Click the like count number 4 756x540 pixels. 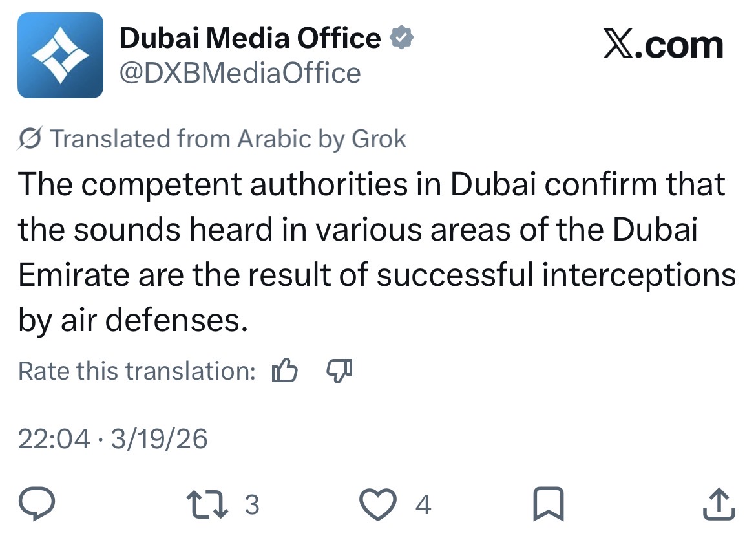[423, 504]
